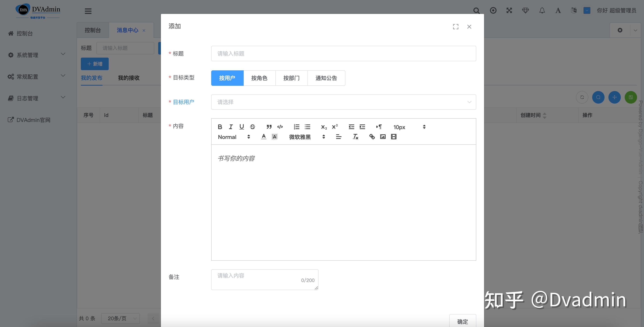644x327 pixels.
Task: Click the underline formatting icon
Action: (x=242, y=127)
